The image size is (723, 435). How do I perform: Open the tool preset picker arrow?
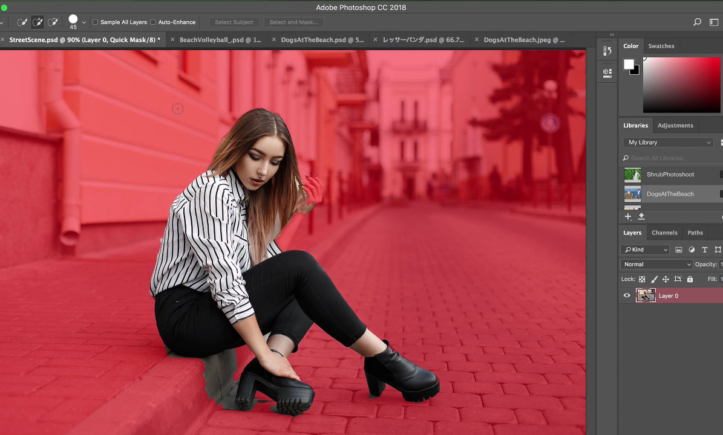coord(2,22)
